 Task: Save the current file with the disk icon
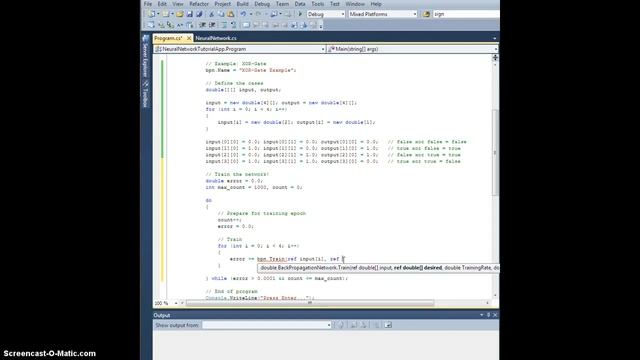coord(189,14)
